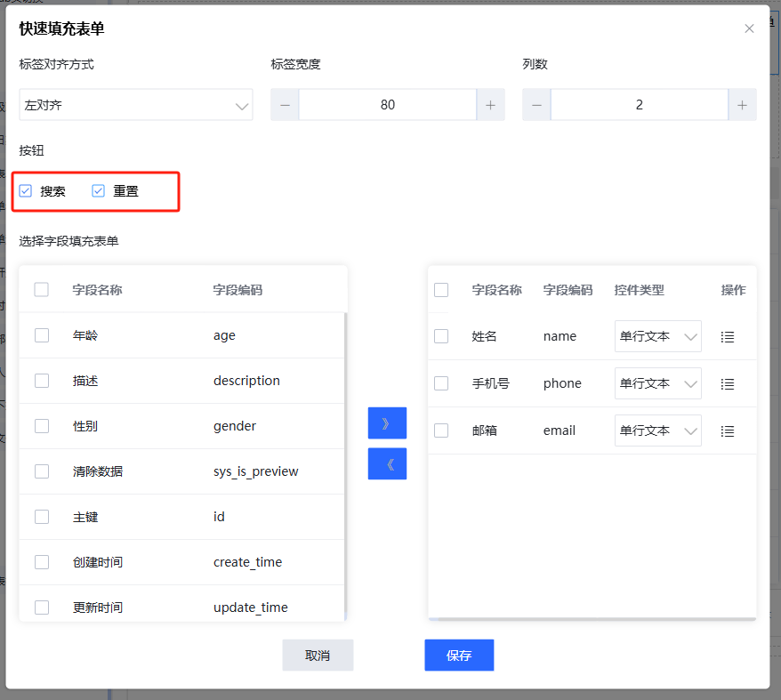Click the 取消 button
This screenshot has width=781, height=700.
318,656
